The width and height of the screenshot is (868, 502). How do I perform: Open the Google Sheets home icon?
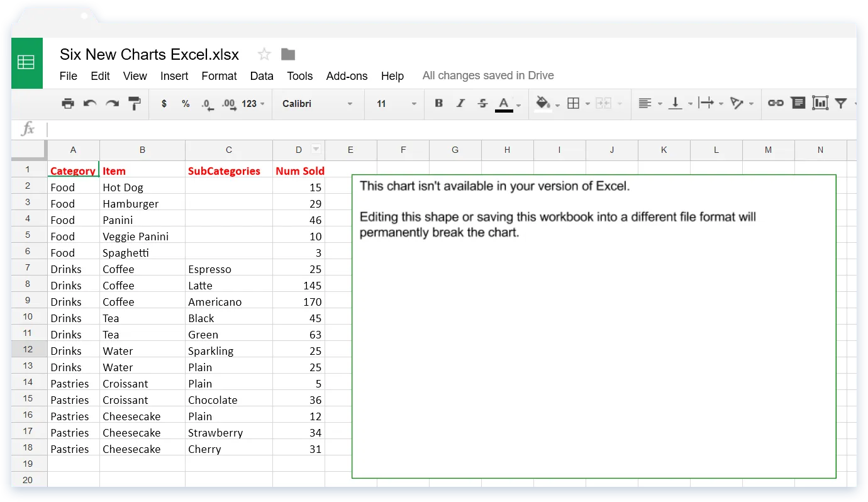coord(26,63)
